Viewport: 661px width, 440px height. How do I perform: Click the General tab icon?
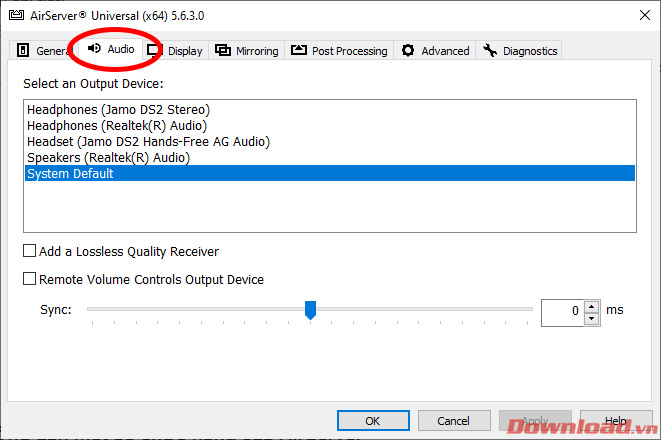coord(24,51)
